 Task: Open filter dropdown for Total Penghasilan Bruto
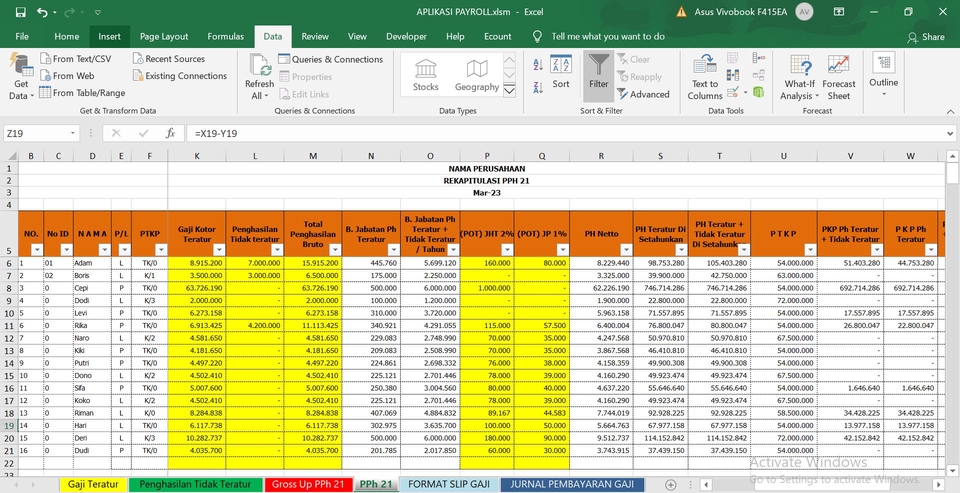click(335, 250)
